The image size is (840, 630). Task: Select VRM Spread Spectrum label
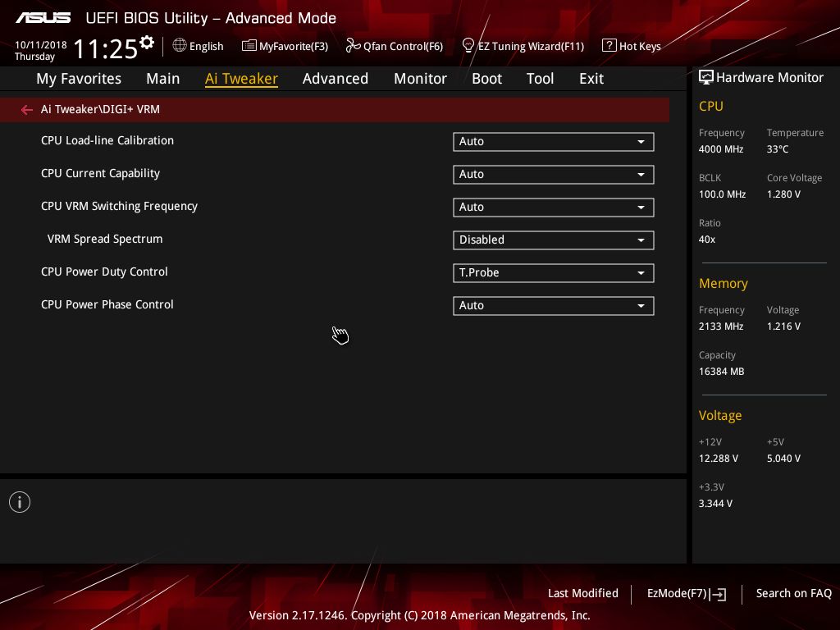tap(105, 239)
